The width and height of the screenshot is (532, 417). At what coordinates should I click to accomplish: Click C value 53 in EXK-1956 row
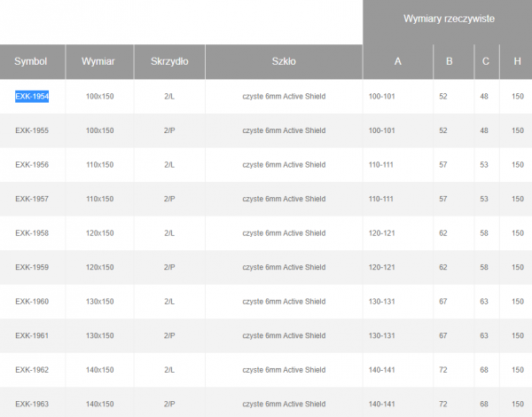tap(484, 165)
